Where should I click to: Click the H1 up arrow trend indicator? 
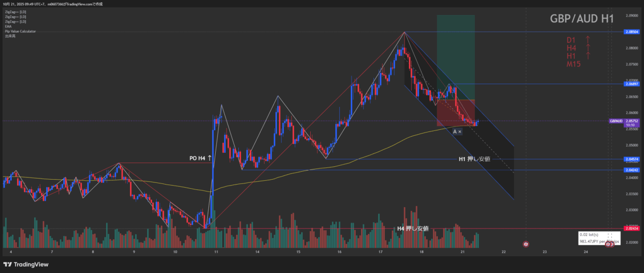[588, 56]
